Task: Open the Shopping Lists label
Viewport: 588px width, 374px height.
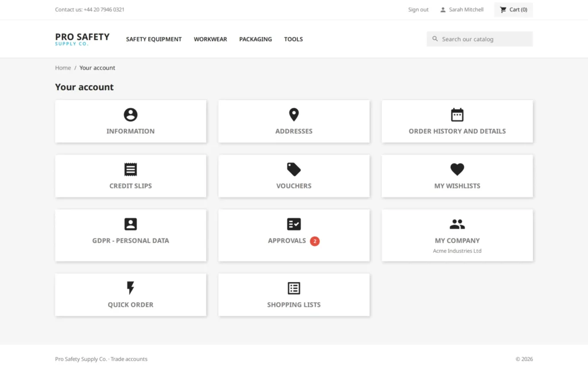Action: point(293,305)
